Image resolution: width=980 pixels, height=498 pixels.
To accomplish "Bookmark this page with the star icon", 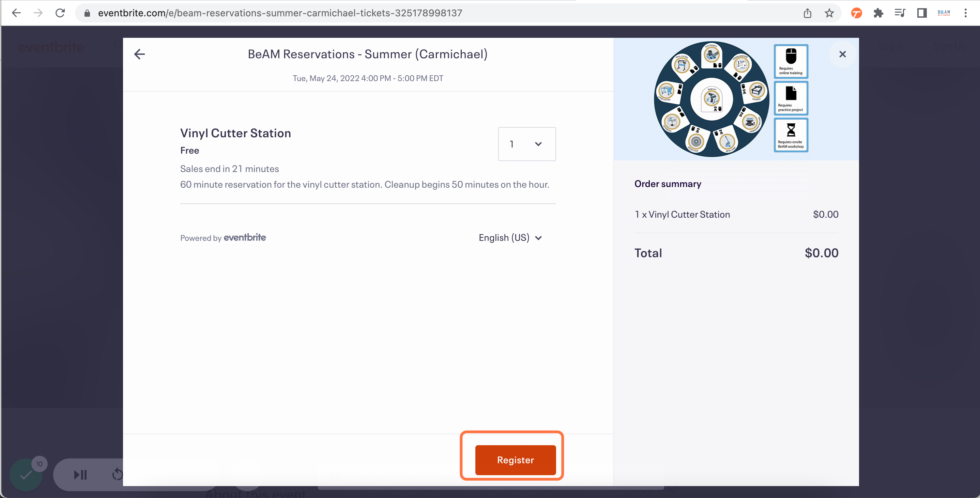I will tap(829, 13).
